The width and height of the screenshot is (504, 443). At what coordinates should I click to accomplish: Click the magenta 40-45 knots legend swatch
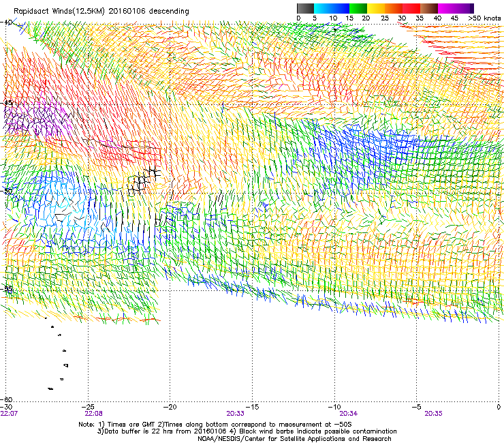point(447,8)
